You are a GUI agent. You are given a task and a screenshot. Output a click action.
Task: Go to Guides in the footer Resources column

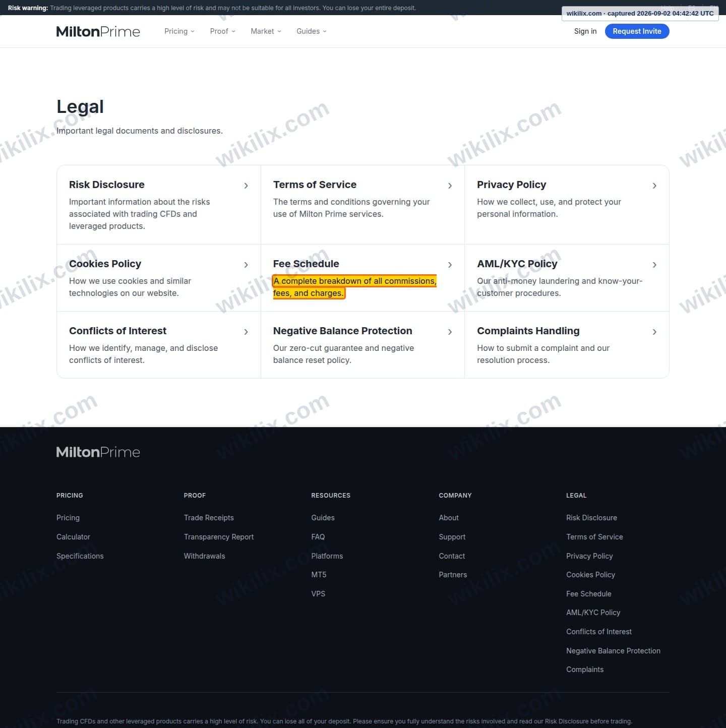click(x=323, y=518)
